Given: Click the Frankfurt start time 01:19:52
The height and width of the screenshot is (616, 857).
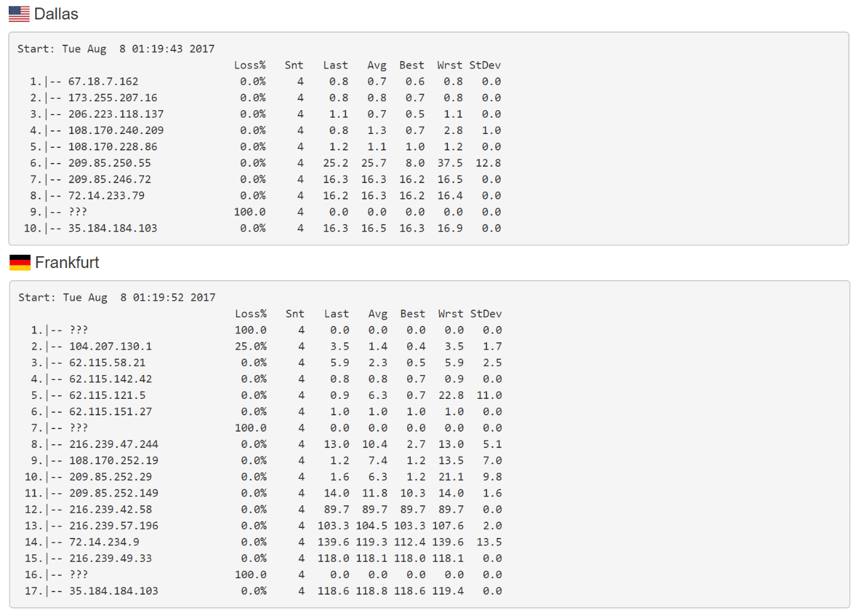Looking at the screenshot, I should (159, 298).
